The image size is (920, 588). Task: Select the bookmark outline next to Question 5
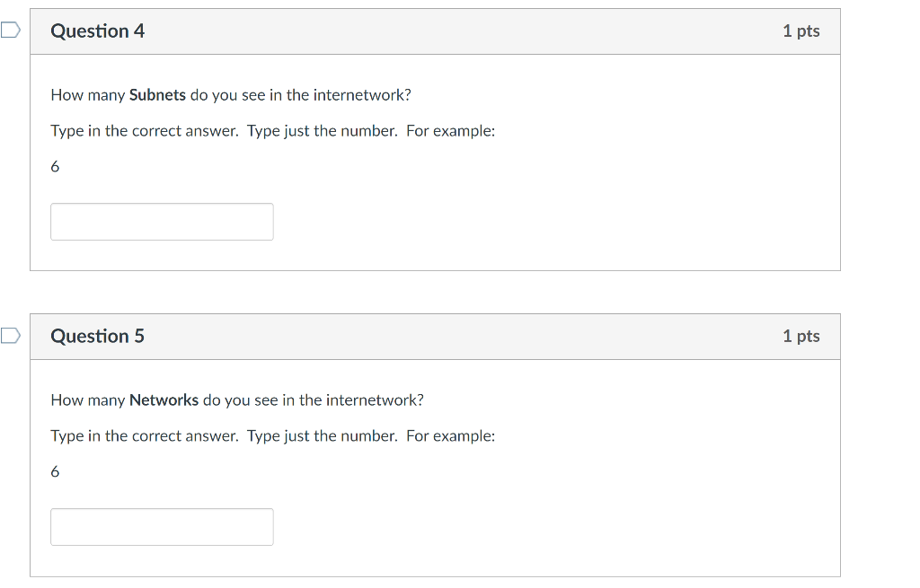(8, 335)
